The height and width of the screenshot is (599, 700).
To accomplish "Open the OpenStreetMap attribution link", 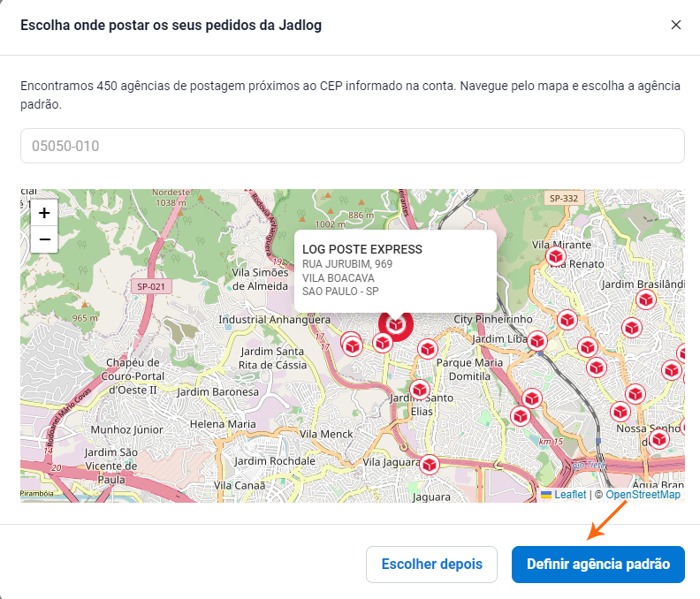I will pyautogui.click(x=643, y=495).
